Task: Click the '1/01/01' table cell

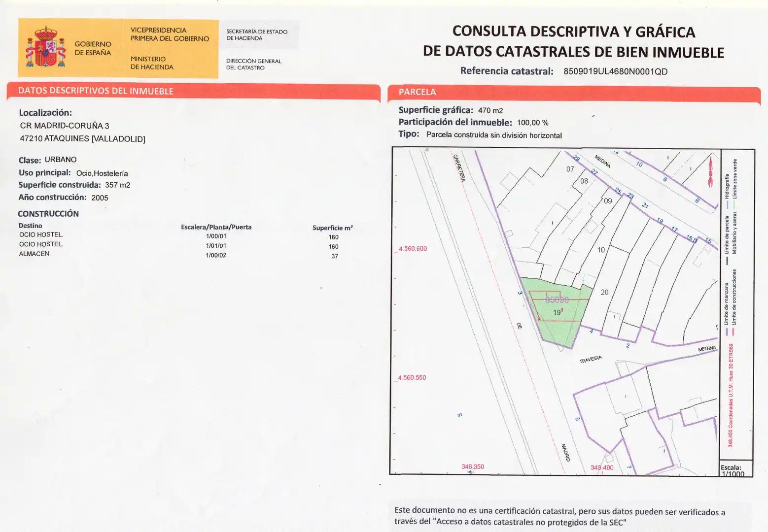Action: 216,246
